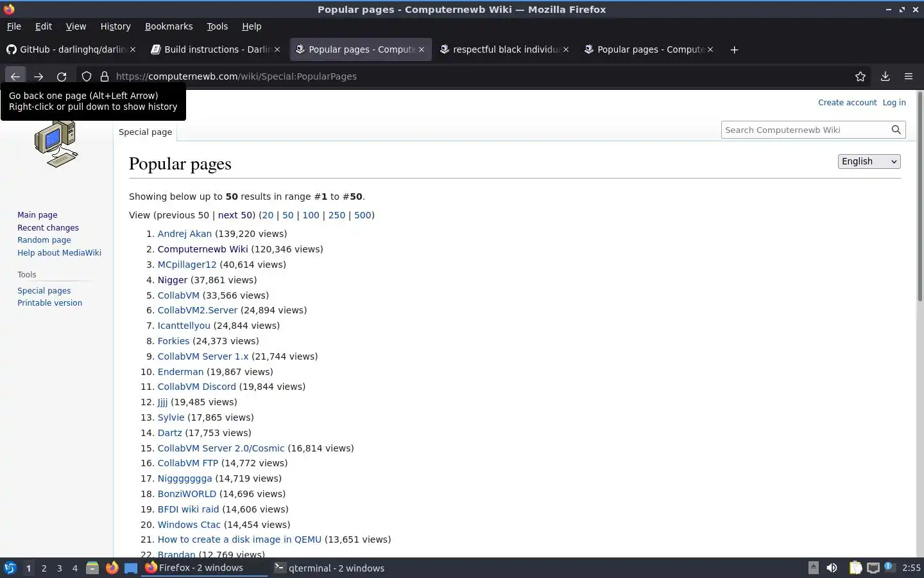Screen dimensions: 924x578
Task: Open the tracking protection shield icon
Action: [87, 76]
